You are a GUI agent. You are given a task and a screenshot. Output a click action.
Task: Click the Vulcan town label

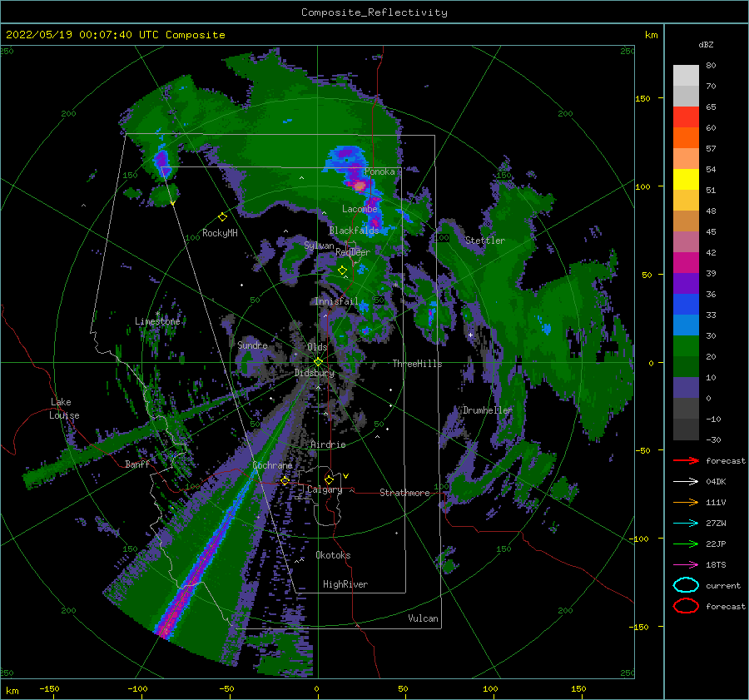423,618
